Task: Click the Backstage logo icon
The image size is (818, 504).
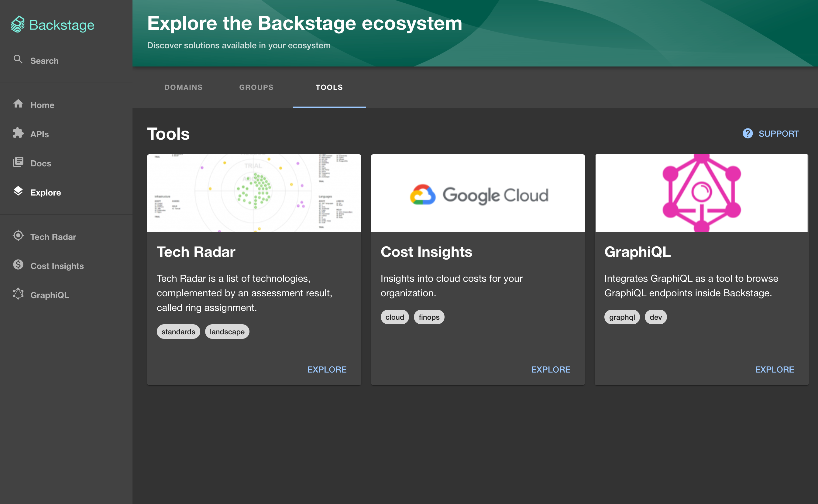Action: point(18,24)
